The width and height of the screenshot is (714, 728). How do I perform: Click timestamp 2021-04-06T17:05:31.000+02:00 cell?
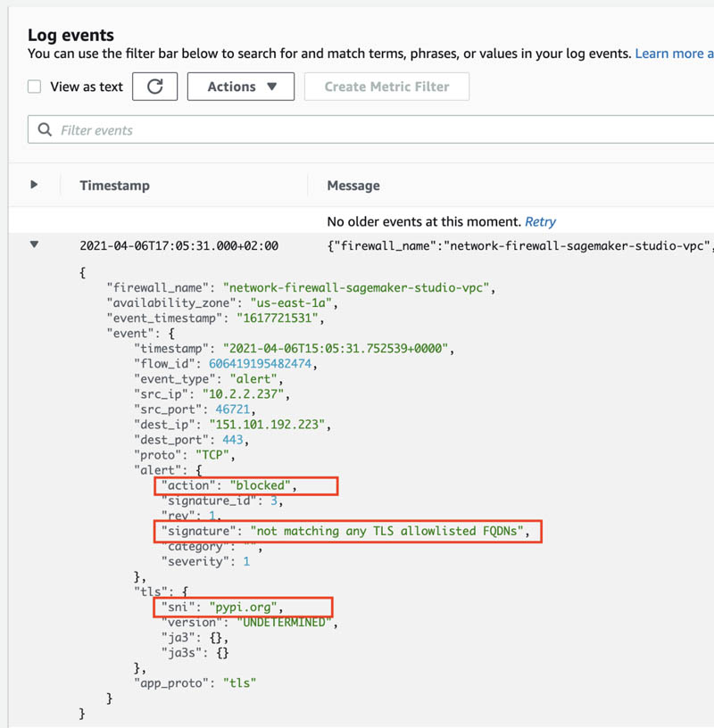[178, 245]
